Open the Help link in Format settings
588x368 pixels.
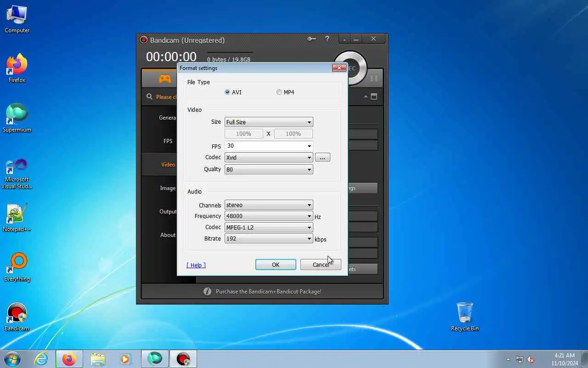tap(196, 265)
